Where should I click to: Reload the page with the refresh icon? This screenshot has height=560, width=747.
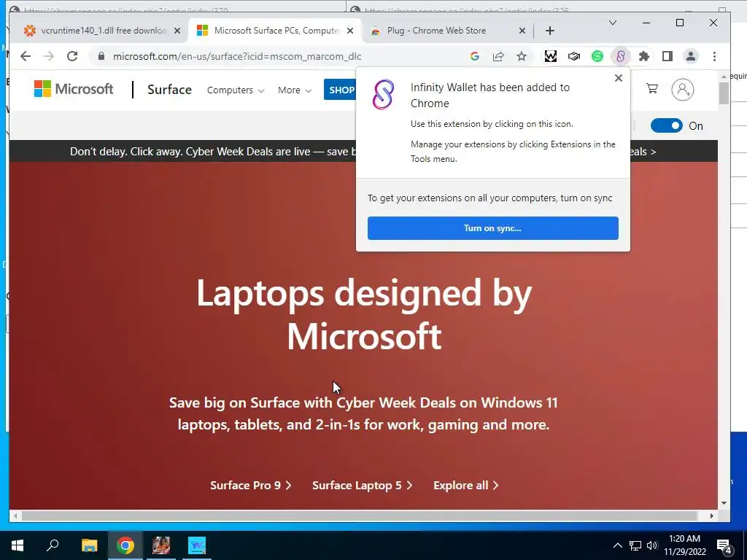72,56
